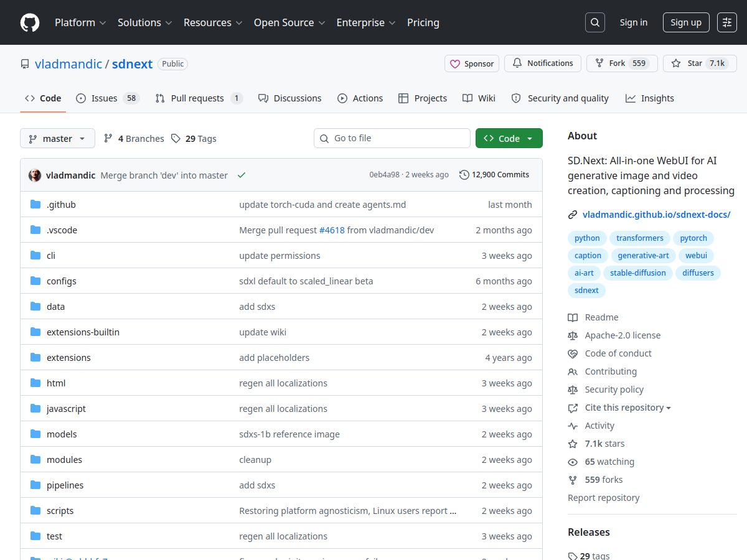Viewport: 747px width, 560px height.
Task: Click the GitHub home logo
Action: tap(29, 22)
